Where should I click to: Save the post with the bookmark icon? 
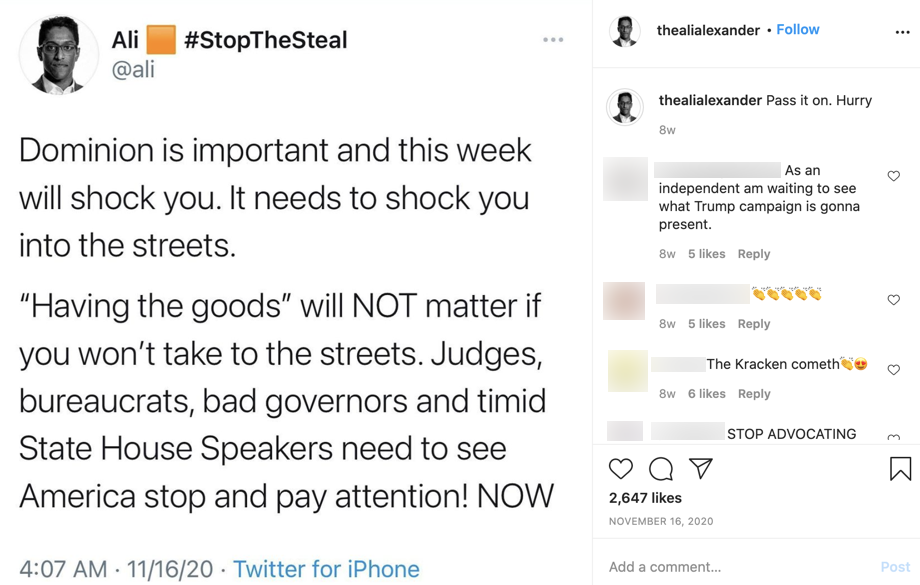pyautogui.click(x=898, y=467)
